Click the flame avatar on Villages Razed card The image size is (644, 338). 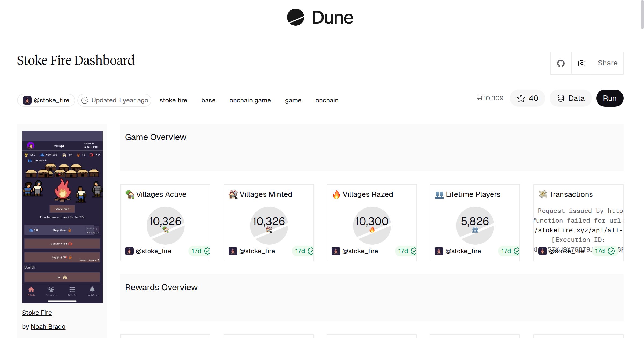(x=336, y=251)
